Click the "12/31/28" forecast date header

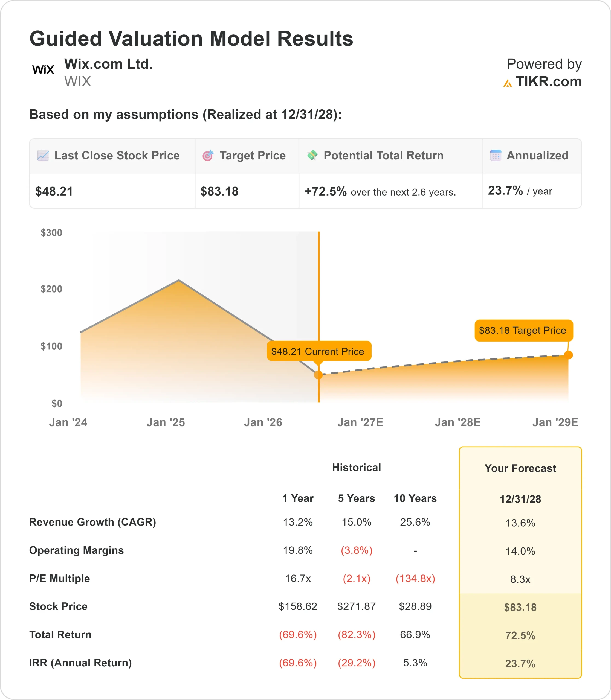tap(520, 499)
